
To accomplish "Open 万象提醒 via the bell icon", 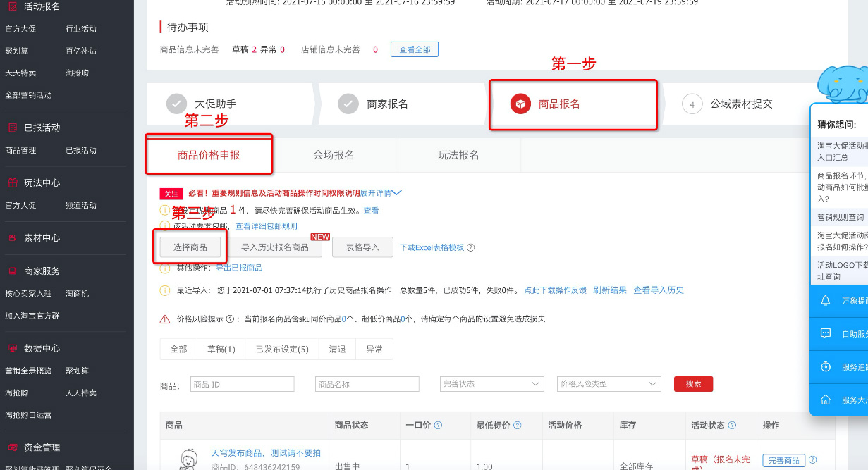I will (x=825, y=302).
